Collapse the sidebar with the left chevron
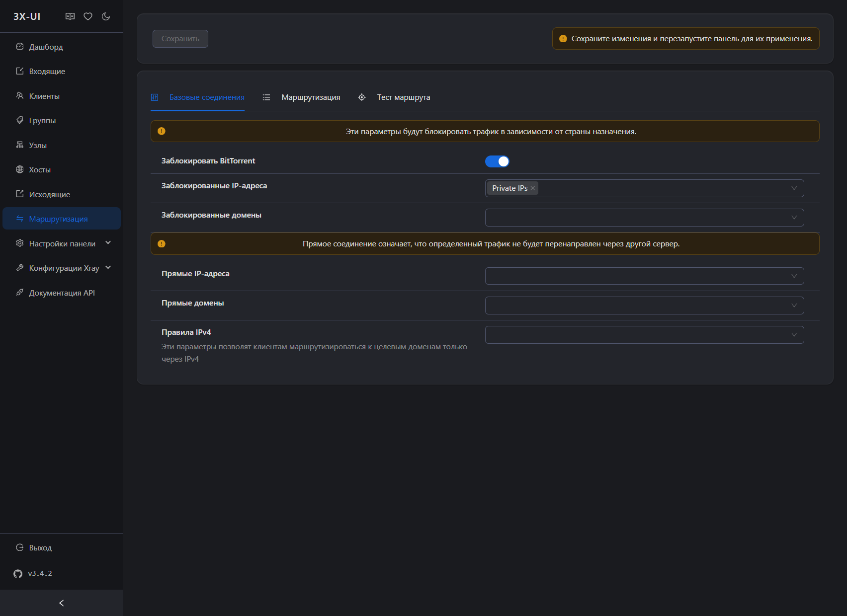This screenshot has height=616, width=847. (x=62, y=603)
